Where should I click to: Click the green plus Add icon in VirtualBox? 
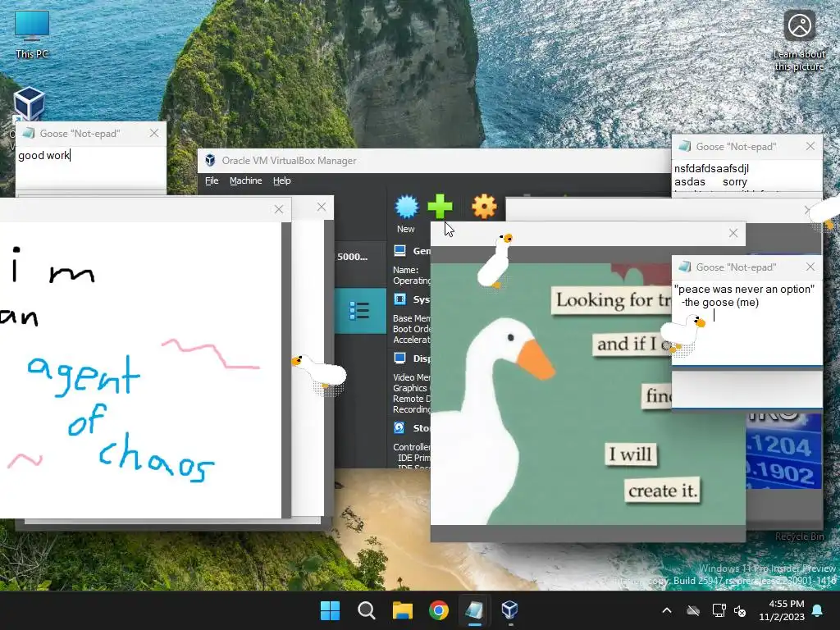tap(441, 207)
